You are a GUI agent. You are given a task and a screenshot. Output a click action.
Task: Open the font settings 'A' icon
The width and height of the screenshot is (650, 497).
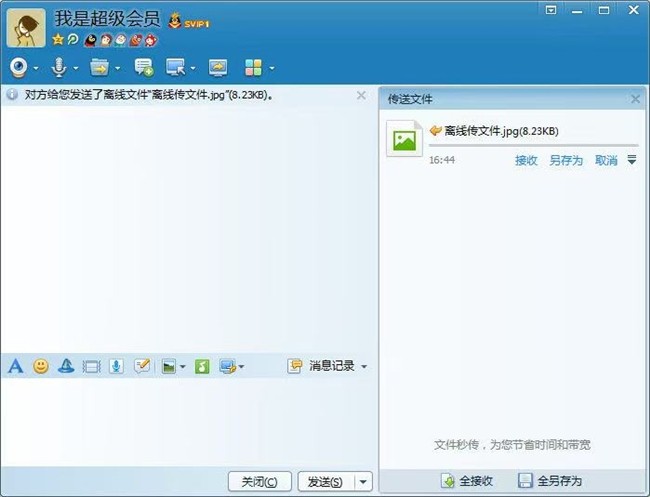click(x=15, y=366)
